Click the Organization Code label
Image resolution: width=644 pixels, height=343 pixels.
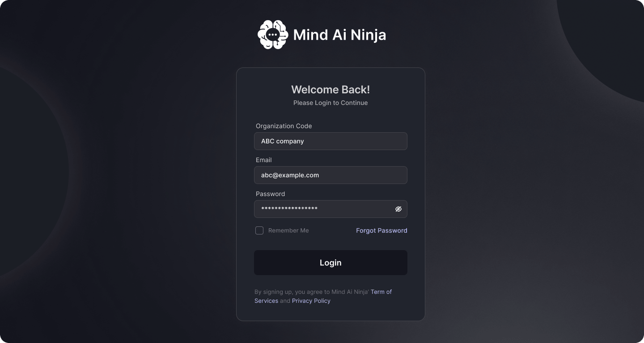point(284,126)
